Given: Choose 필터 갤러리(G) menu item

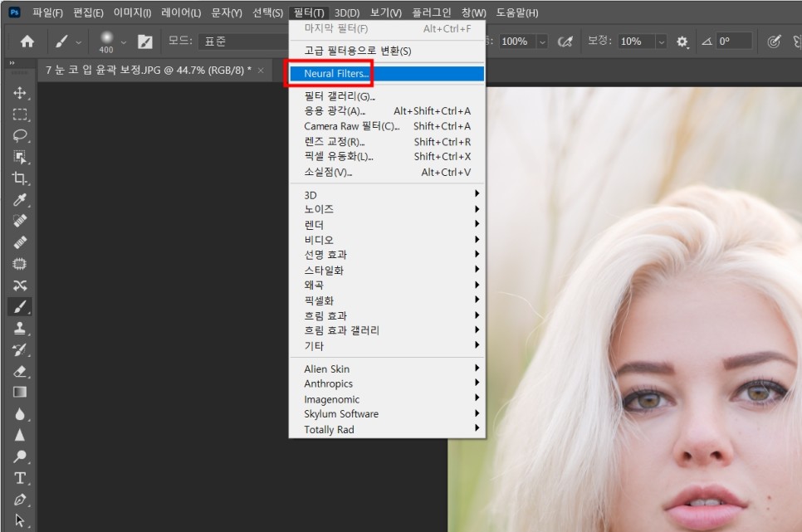Looking at the screenshot, I should 387,95.
